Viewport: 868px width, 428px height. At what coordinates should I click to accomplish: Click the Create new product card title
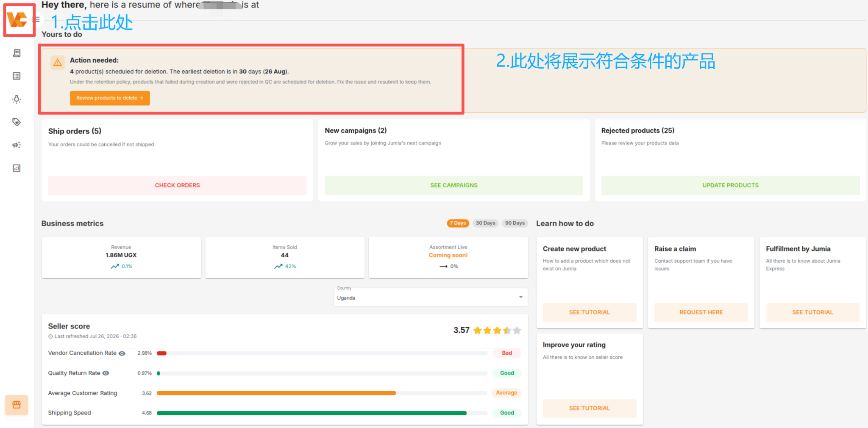pos(574,249)
